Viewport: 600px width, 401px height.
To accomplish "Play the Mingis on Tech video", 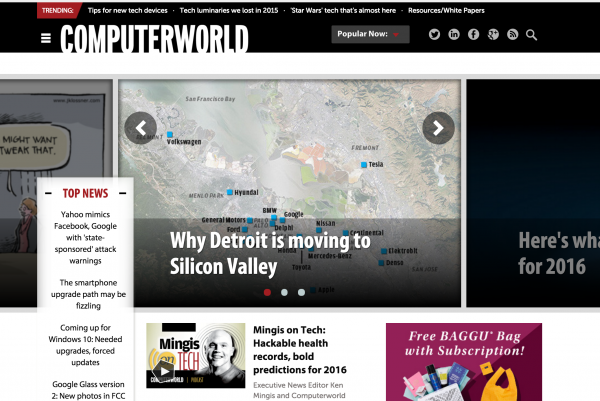I will pyautogui.click(x=164, y=371).
